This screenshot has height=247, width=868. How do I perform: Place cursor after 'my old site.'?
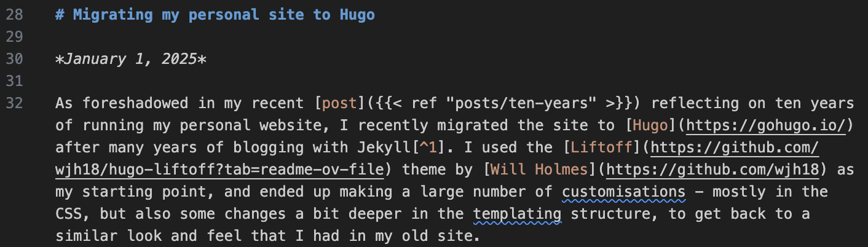click(x=480, y=236)
